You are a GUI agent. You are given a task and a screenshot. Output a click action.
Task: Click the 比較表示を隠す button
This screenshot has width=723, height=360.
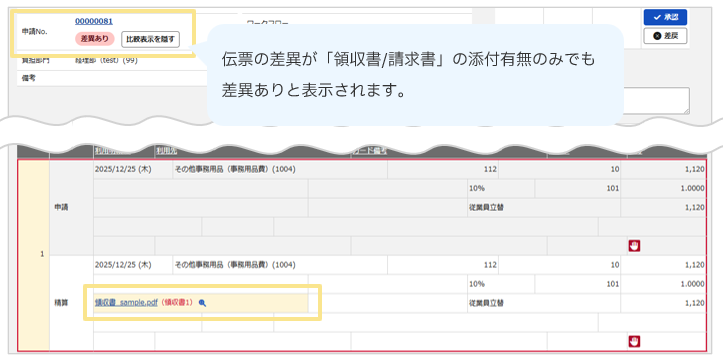150,39
